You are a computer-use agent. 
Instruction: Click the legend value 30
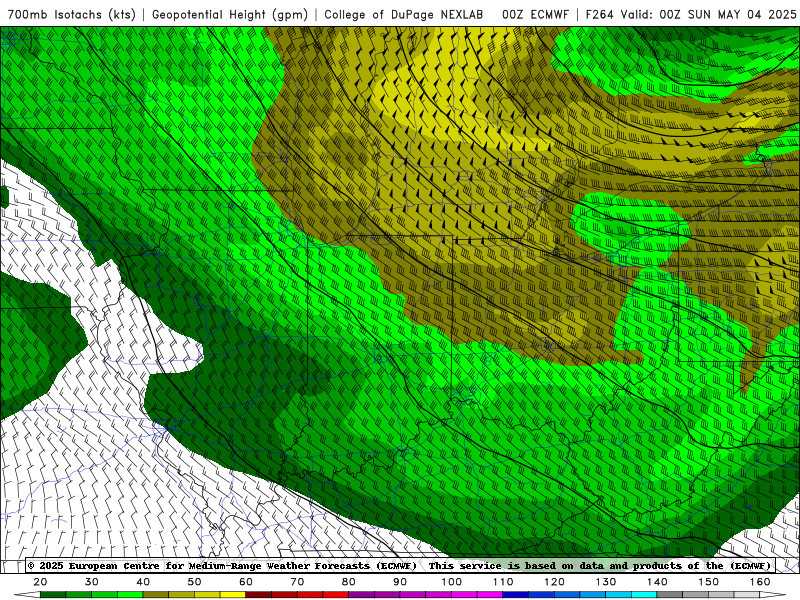92,582
